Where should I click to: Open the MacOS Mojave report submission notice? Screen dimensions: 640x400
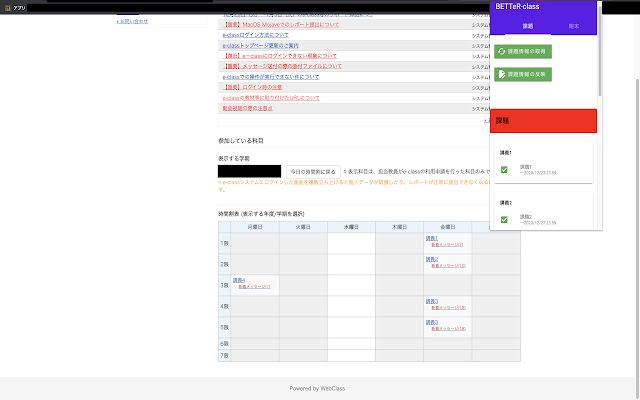[x=281, y=24]
